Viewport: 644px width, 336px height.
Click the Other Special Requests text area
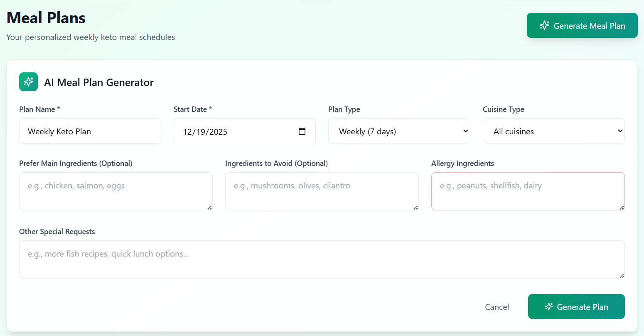click(x=322, y=259)
